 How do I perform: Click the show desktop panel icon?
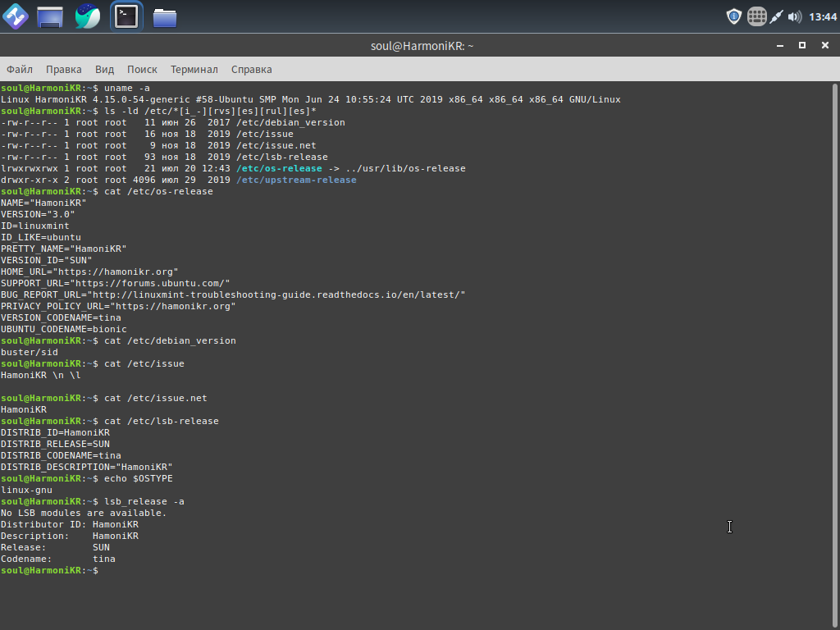pyautogui.click(x=50, y=16)
